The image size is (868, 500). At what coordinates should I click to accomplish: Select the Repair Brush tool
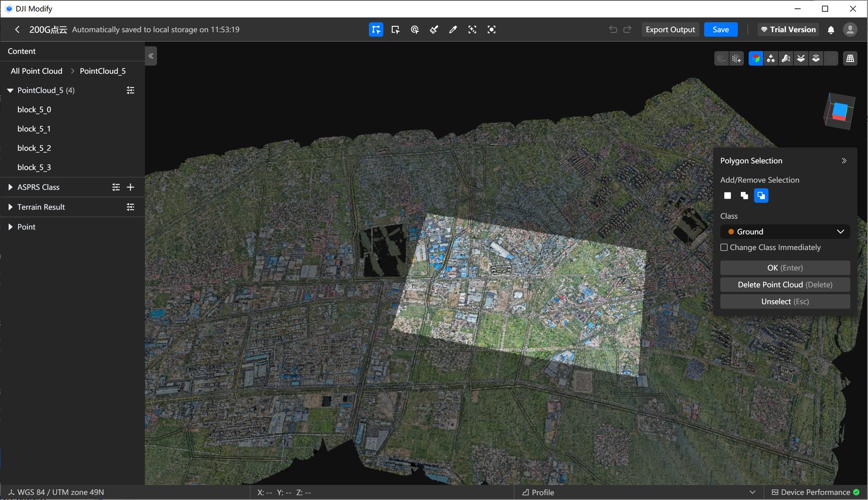433,29
